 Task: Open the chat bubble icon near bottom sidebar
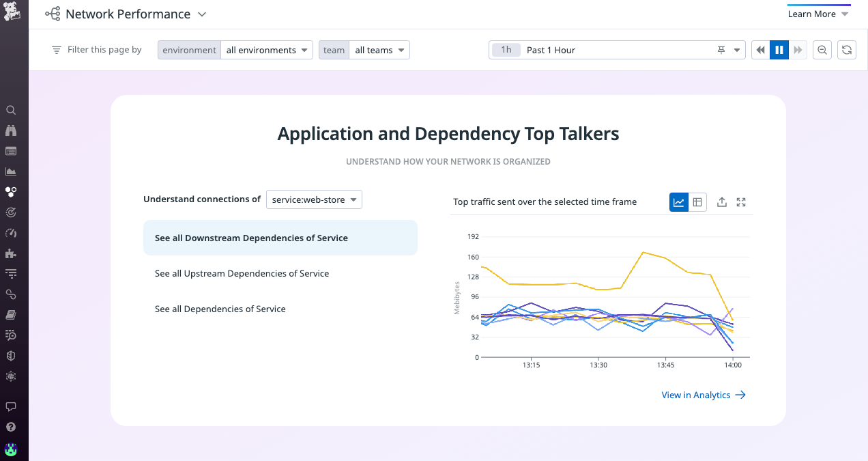(x=10, y=406)
